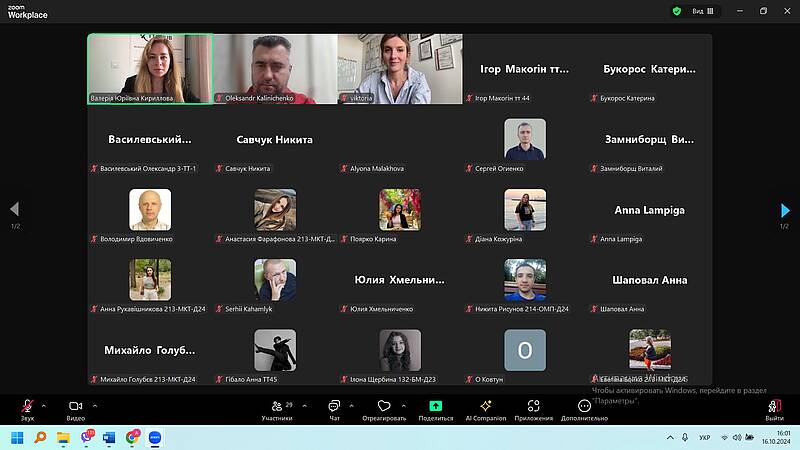800x450 pixels.
Task: Open AI Companion
Action: (x=486, y=410)
